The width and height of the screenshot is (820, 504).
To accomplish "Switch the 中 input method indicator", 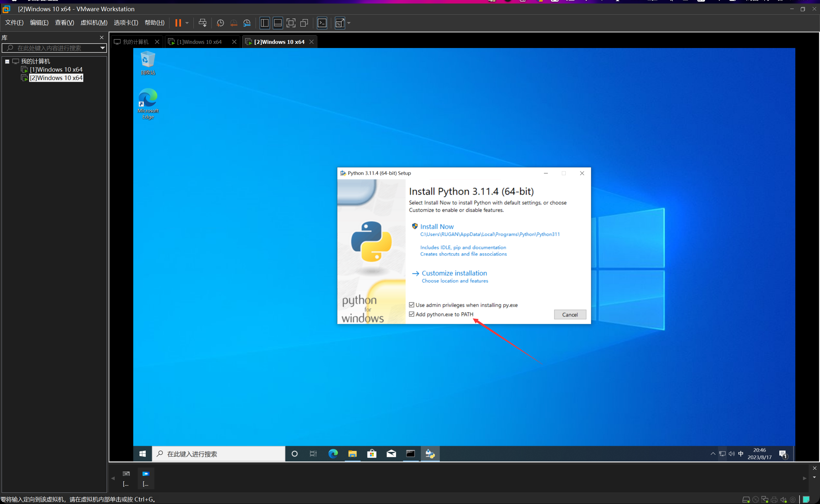I will pyautogui.click(x=741, y=454).
